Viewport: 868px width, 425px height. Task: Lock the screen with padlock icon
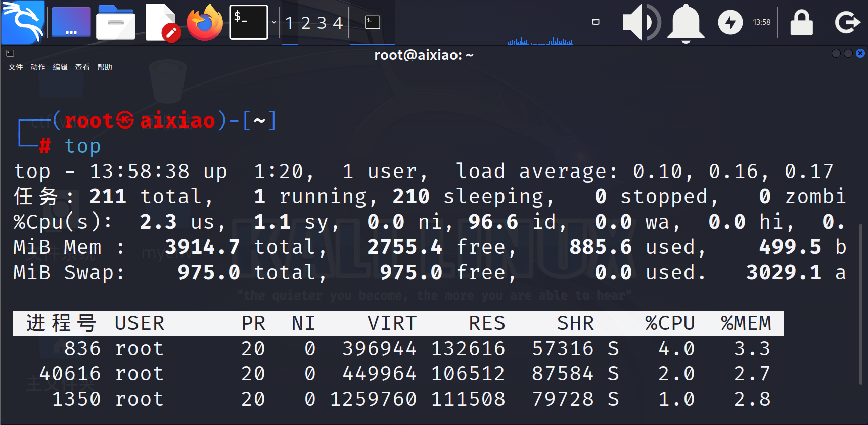pos(802,23)
